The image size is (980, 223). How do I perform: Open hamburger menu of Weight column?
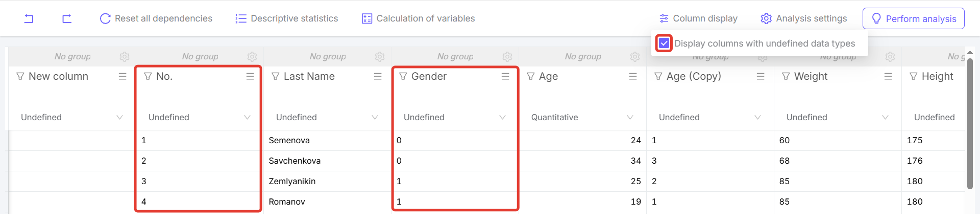888,76
